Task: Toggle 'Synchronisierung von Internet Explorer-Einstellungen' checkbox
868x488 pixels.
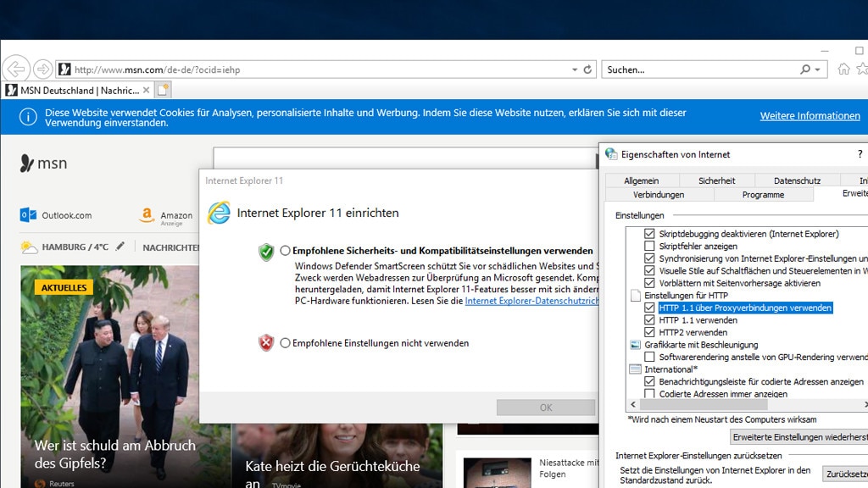Action: coord(649,258)
